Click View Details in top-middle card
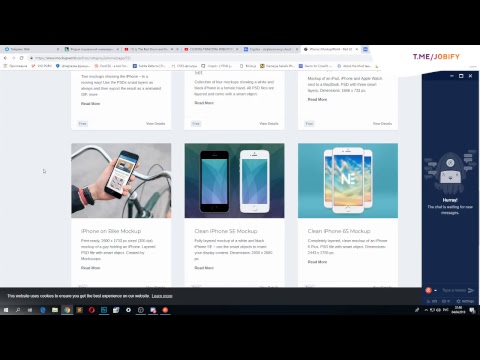The height and width of the screenshot is (360, 480). 269,124
